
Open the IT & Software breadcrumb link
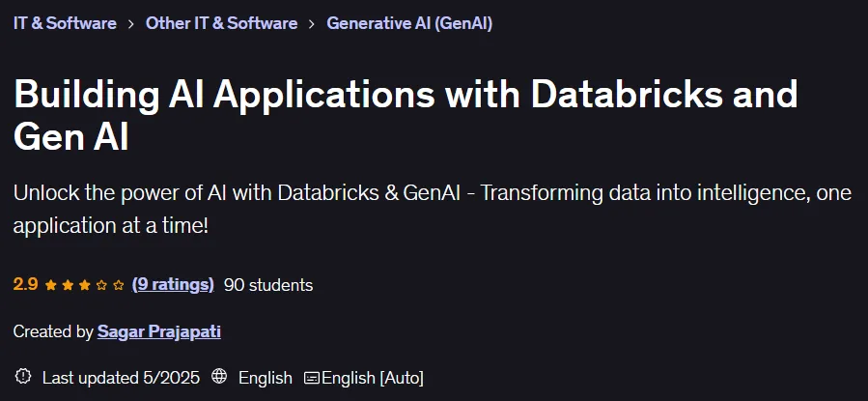pyautogui.click(x=65, y=23)
